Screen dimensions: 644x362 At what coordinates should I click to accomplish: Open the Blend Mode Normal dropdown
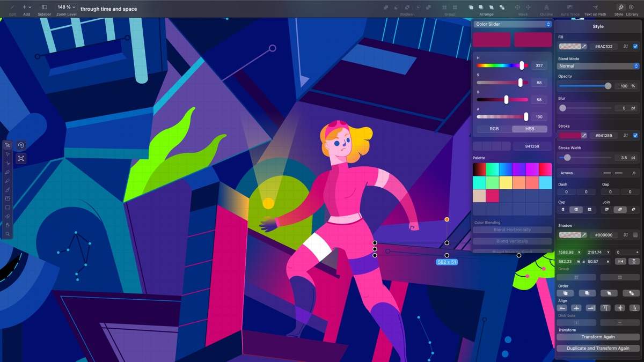(x=598, y=66)
